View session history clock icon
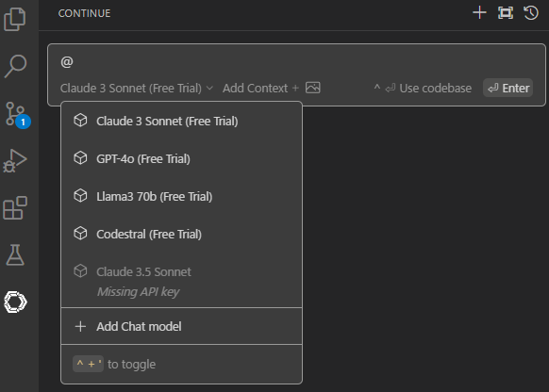 (x=531, y=13)
